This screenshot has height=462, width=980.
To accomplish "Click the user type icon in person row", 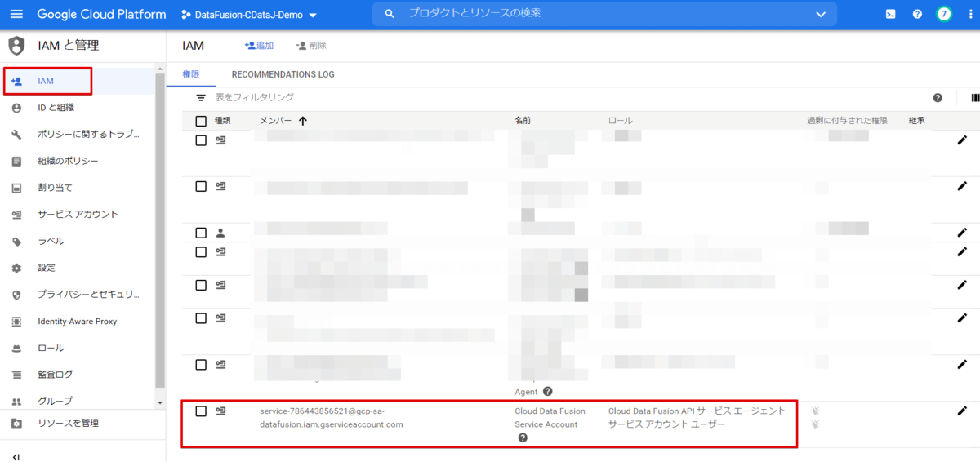I will coord(220,233).
